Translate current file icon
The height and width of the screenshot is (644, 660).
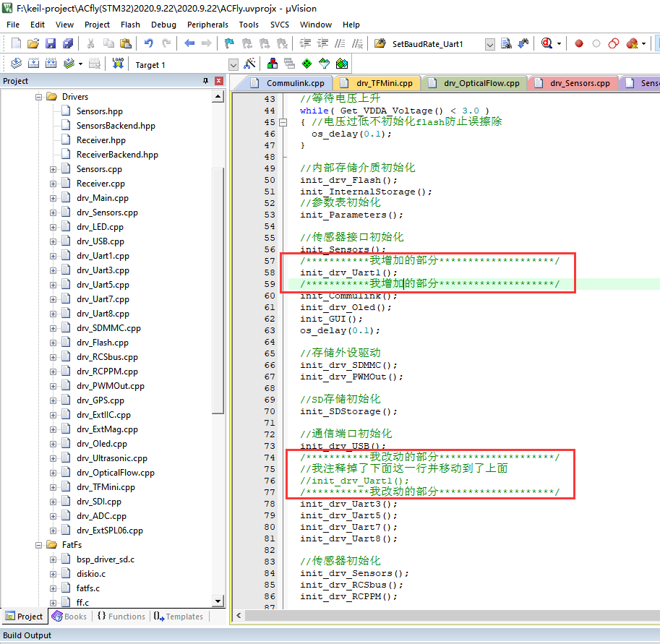tap(16, 64)
